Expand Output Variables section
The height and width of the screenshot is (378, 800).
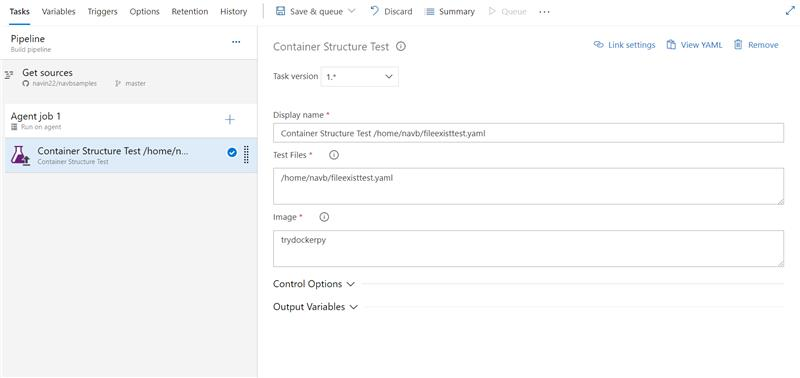[x=315, y=307]
